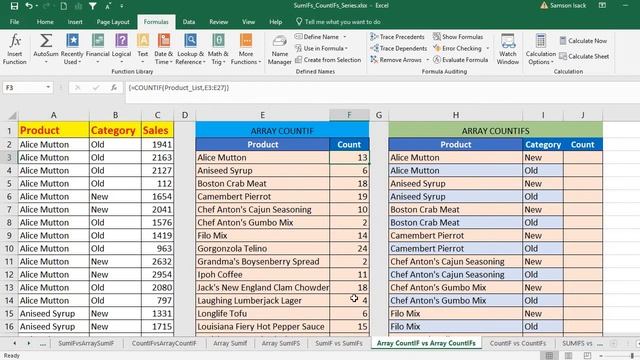Expand the Define Name dropdown arrow

345,37
